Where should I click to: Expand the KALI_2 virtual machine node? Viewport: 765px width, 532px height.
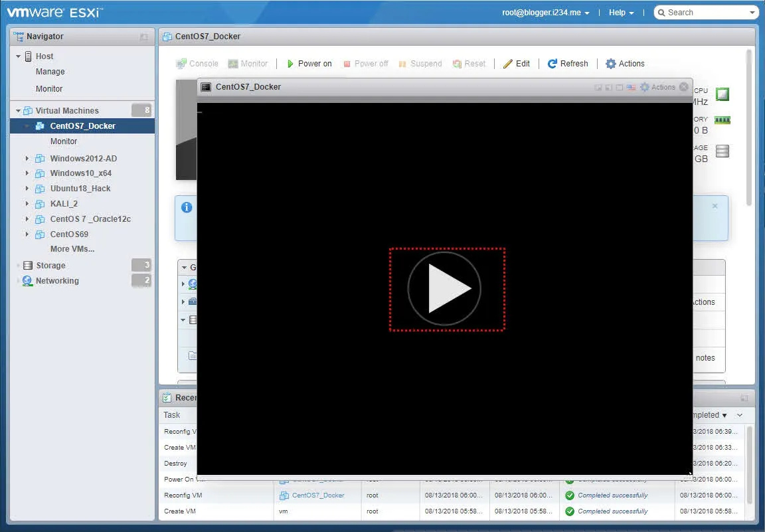pyautogui.click(x=27, y=204)
